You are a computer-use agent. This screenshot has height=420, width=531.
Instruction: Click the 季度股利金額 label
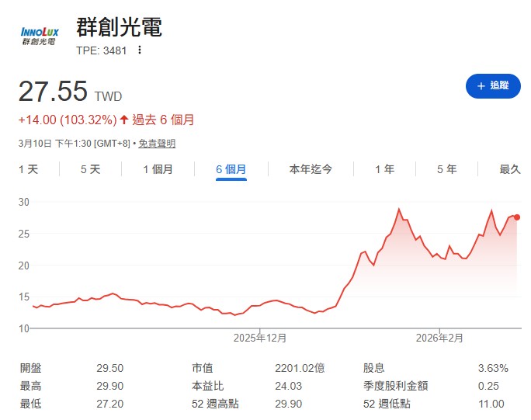pyautogui.click(x=396, y=386)
